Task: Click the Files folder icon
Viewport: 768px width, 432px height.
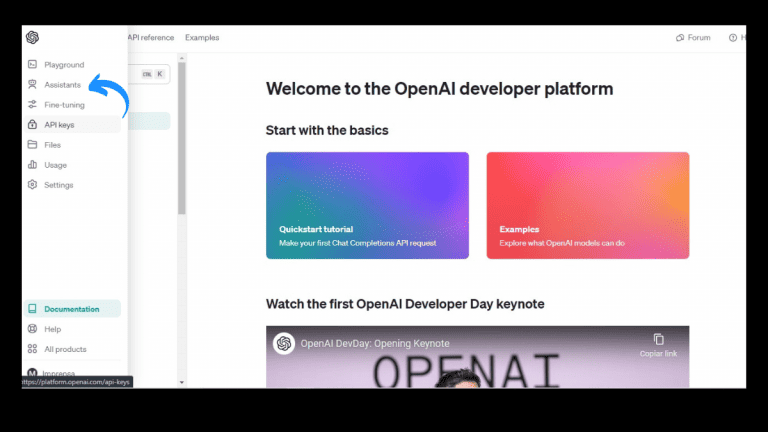Action: click(x=33, y=145)
